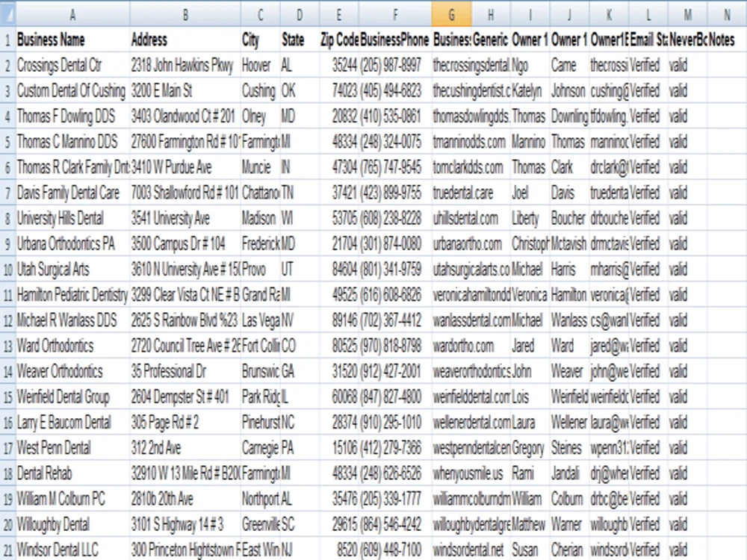Select cell 'Hamilton Pediatric Dentistry'
Image resolution: width=747 pixels, height=560 pixels.
click(x=72, y=295)
